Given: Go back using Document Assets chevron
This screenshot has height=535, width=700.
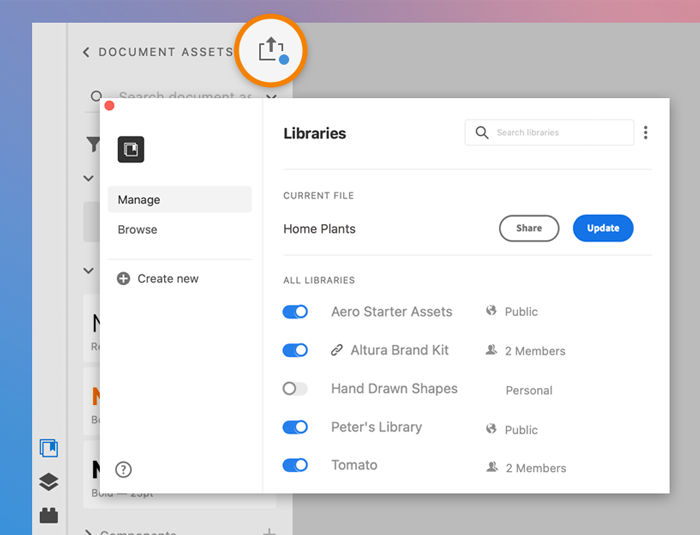Looking at the screenshot, I should 86,52.
